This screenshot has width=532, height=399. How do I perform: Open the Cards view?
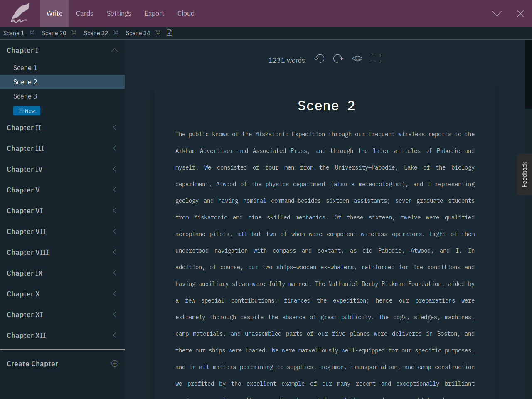(x=85, y=13)
